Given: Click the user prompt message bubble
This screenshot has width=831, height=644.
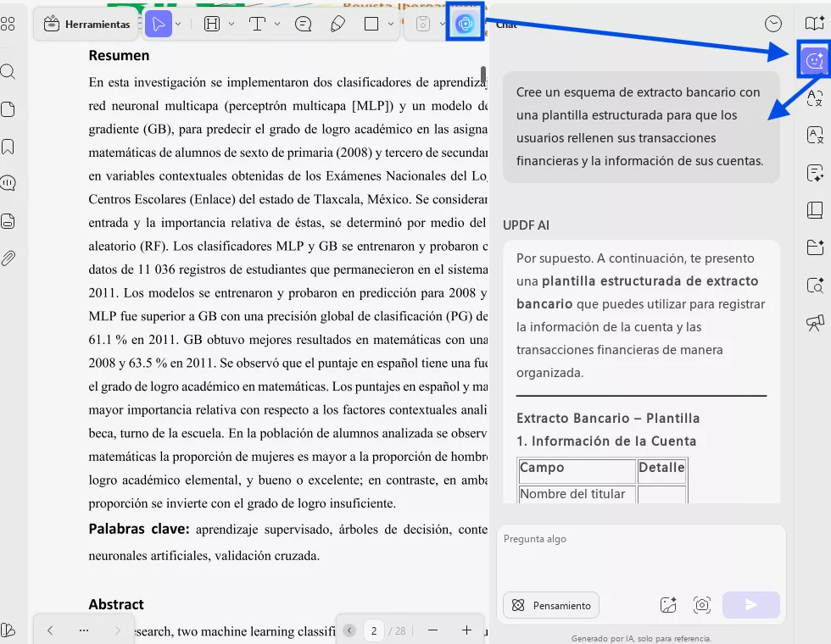Looking at the screenshot, I should click(x=641, y=127).
